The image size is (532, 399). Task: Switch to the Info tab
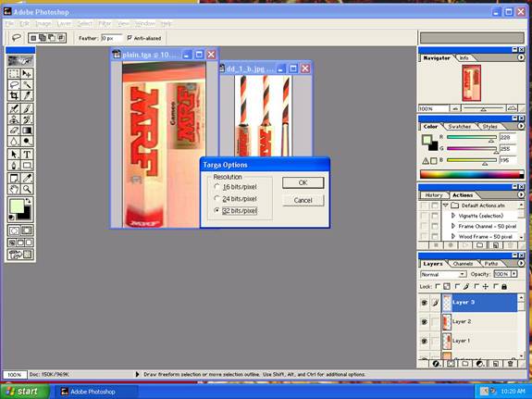pyautogui.click(x=464, y=58)
